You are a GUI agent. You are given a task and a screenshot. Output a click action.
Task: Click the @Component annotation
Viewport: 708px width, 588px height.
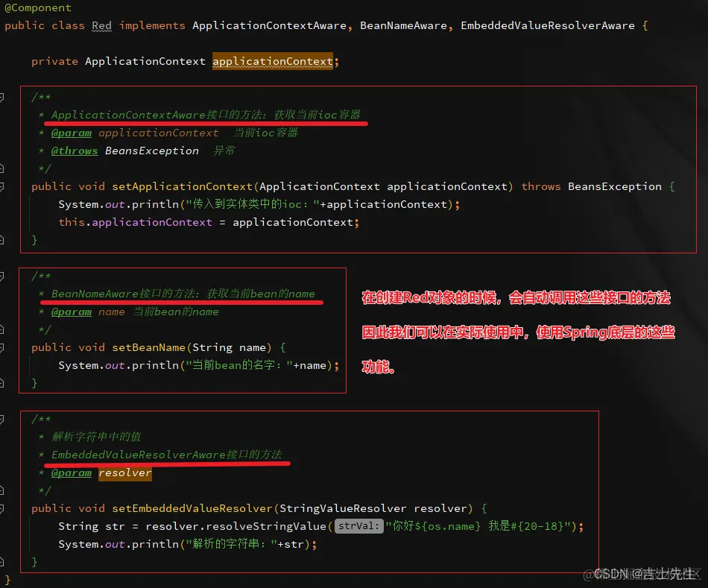[38, 7]
